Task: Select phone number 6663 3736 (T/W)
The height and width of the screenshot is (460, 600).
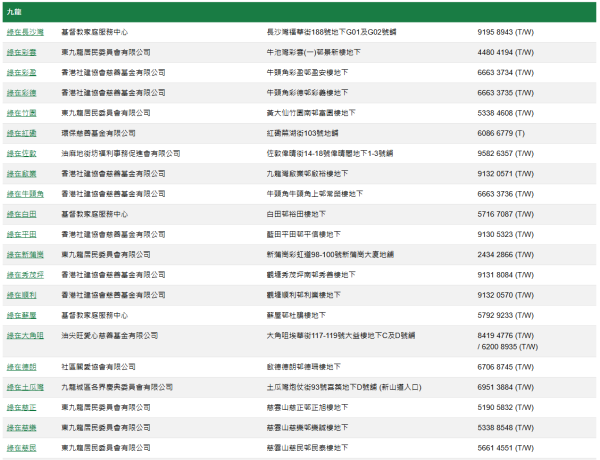Action: pos(505,194)
